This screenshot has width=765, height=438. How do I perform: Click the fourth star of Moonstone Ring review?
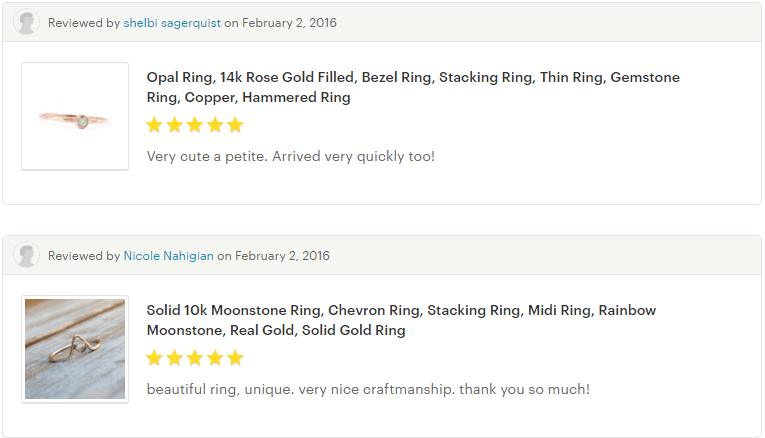tap(215, 358)
